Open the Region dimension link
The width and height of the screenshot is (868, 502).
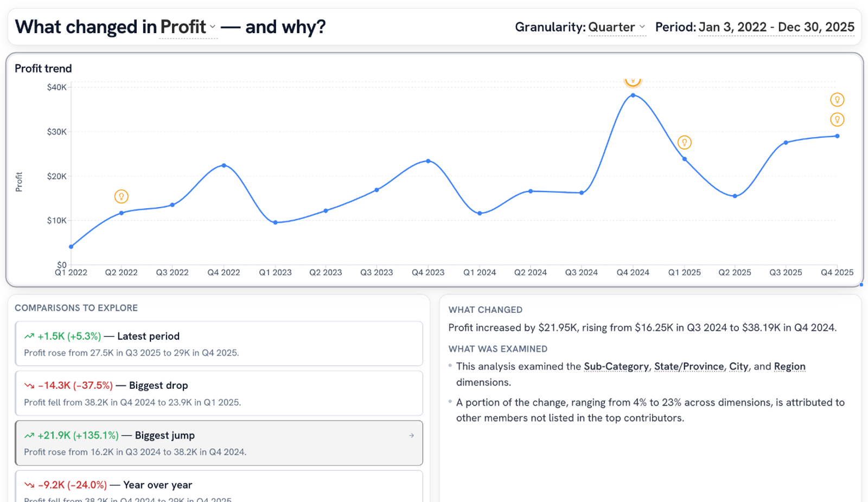tap(789, 366)
